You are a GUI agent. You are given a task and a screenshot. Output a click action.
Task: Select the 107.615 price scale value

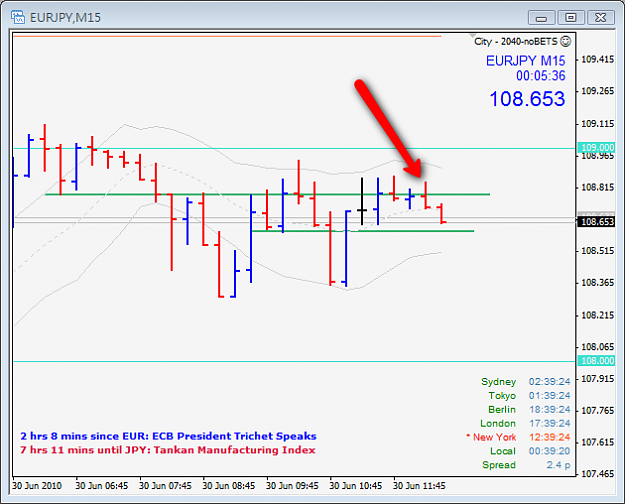click(x=597, y=442)
